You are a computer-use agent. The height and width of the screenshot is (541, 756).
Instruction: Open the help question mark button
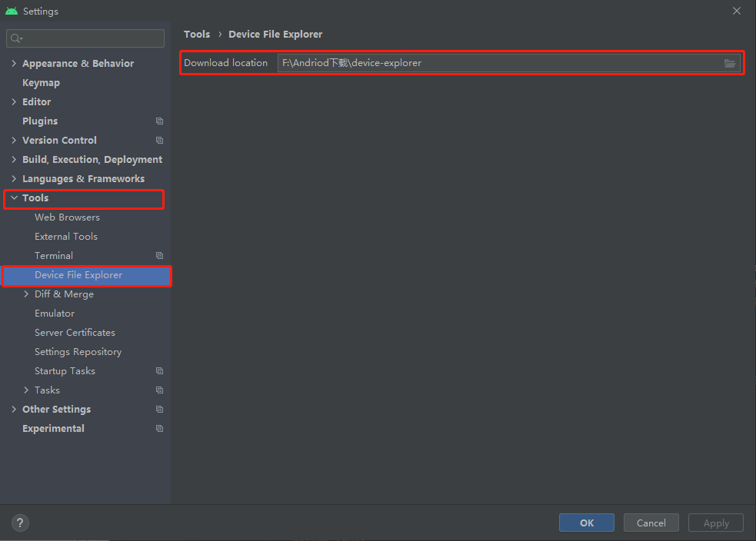coord(20,523)
